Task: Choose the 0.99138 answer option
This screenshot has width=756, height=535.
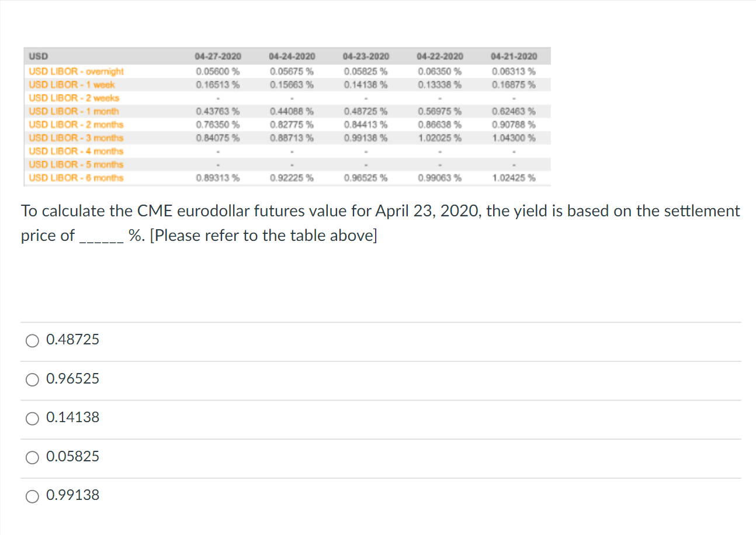Action: (33, 496)
